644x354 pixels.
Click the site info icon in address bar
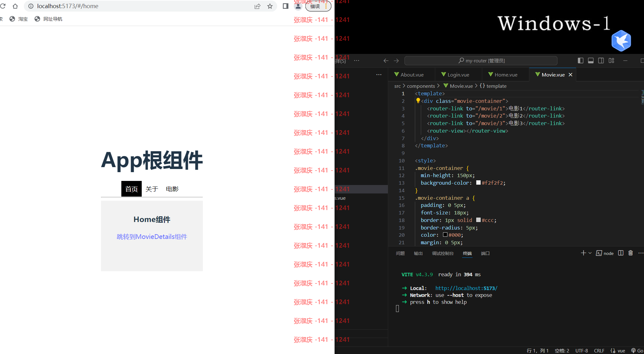tap(31, 6)
